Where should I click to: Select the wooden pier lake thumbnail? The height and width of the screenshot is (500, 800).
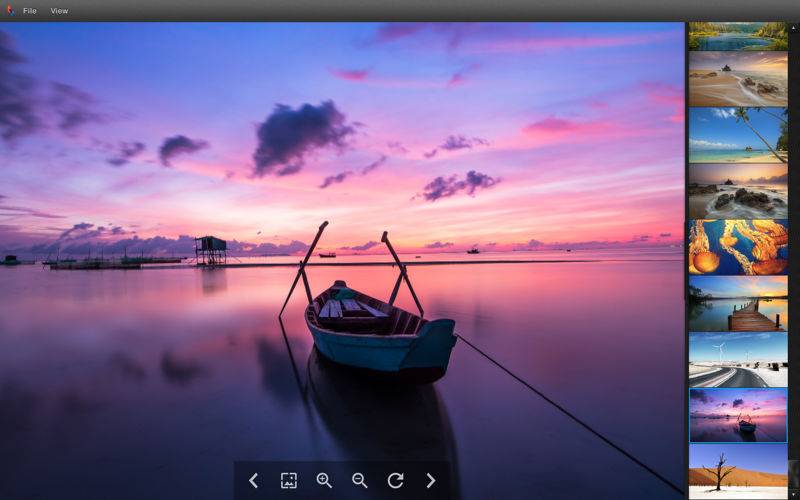738,303
